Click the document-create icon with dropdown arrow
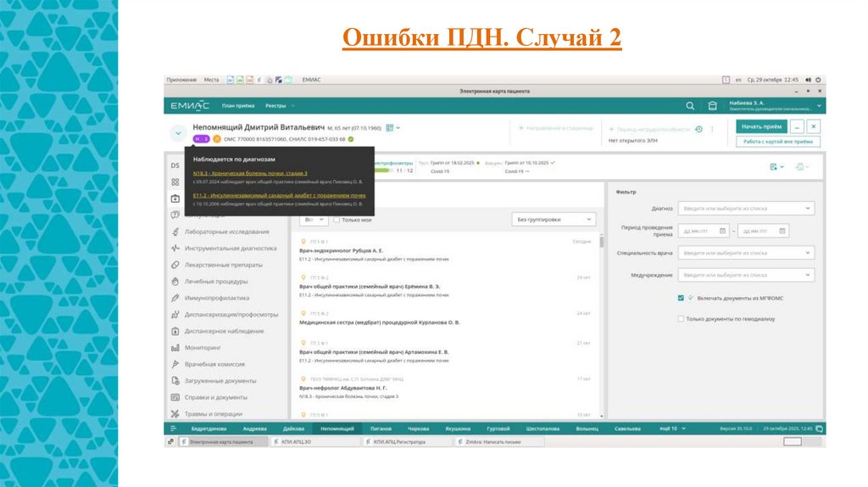 pos(776,167)
